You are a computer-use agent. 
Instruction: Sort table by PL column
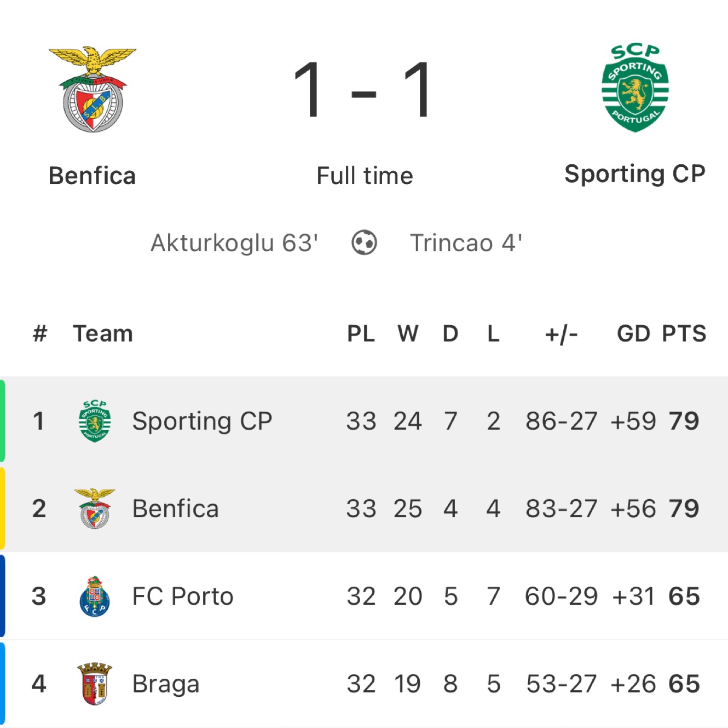361,333
